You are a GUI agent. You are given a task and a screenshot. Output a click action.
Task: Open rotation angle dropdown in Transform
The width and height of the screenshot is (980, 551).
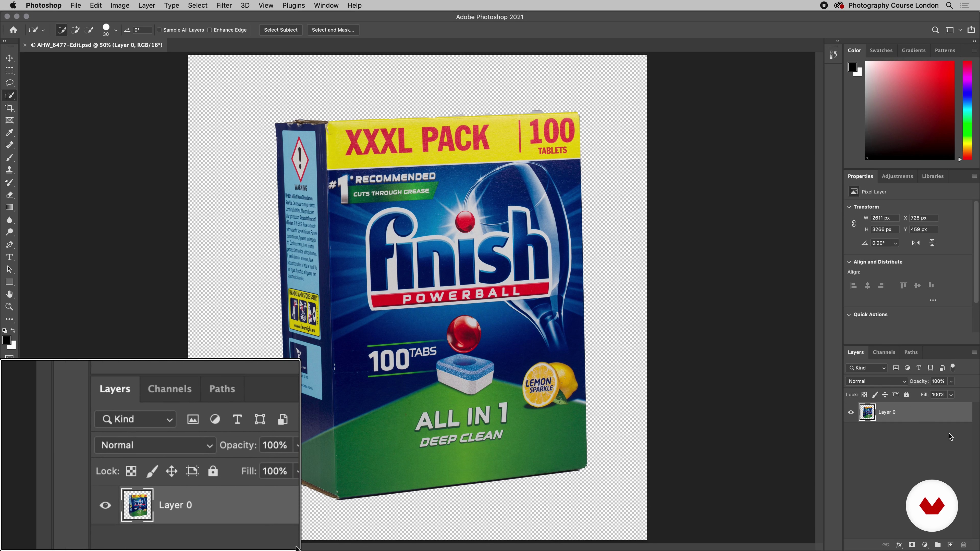pyautogui.click(x=896, y=243)
